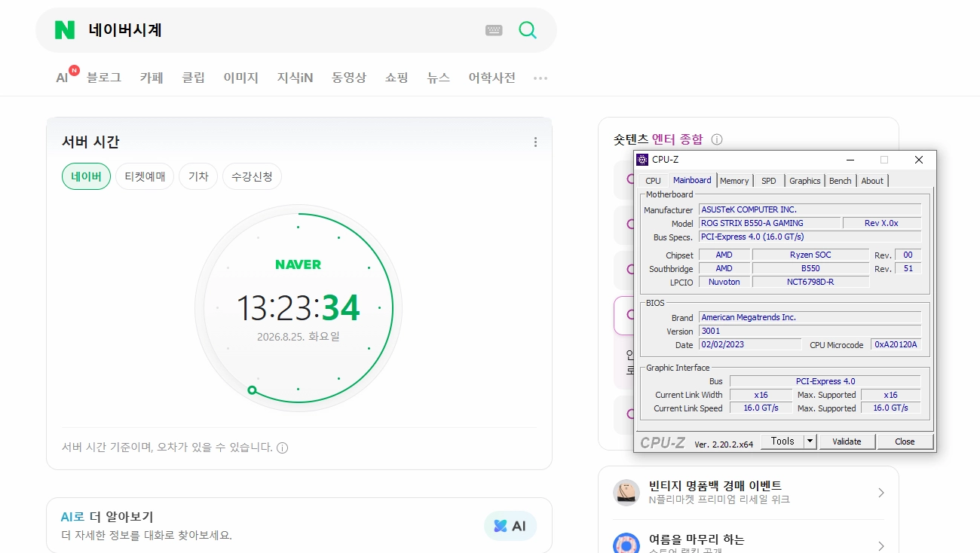Screen dimensions: 980x553
Task: Click the AI chat button in 더 알아보기 card
Action: click(x=510, y=526)
